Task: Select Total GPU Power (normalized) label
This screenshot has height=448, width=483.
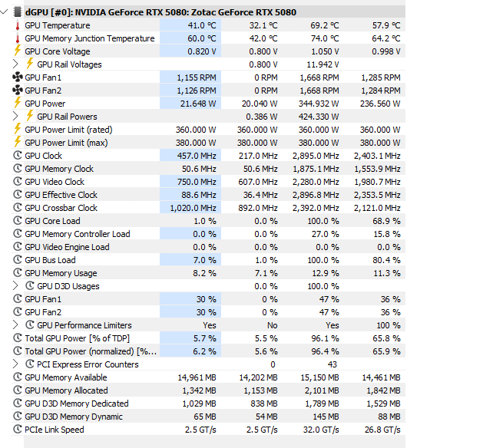Action: (91, 351)
